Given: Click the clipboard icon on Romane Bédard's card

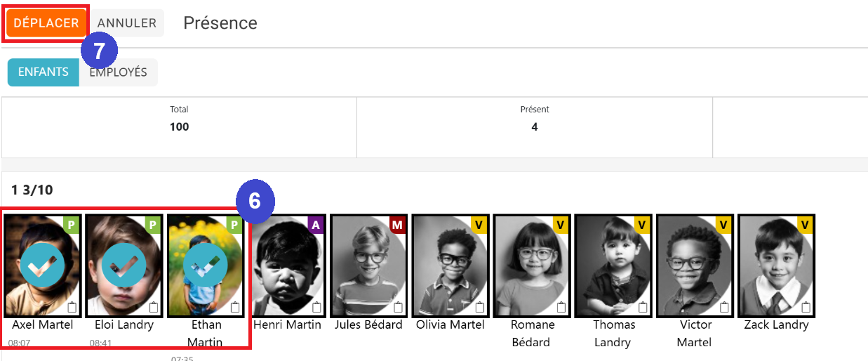Looking at the screenshot, I should point(561,307).
